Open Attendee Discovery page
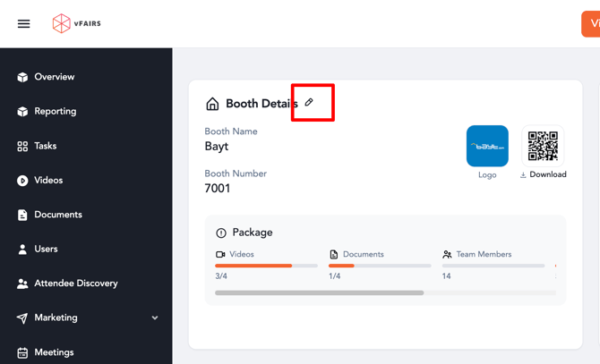The width and height of the screenshot is (600, 364). (x=75, y=284)
